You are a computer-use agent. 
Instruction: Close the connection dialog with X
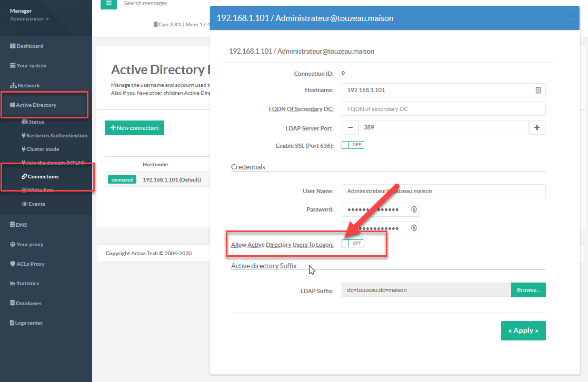[571, 16]
